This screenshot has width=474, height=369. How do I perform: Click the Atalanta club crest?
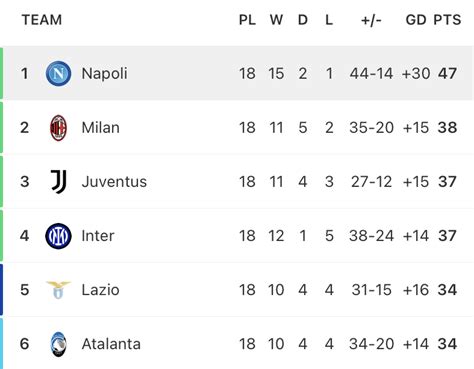click(59, 344)
